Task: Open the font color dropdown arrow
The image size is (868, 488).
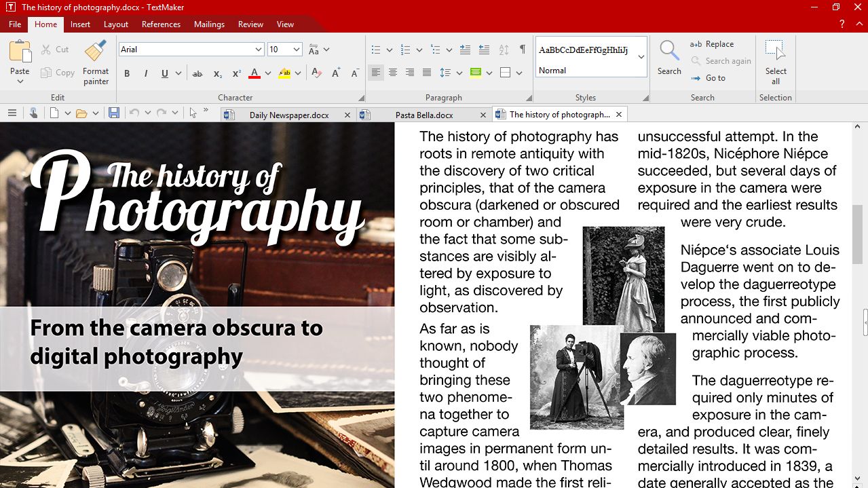Action: point(268,73)
